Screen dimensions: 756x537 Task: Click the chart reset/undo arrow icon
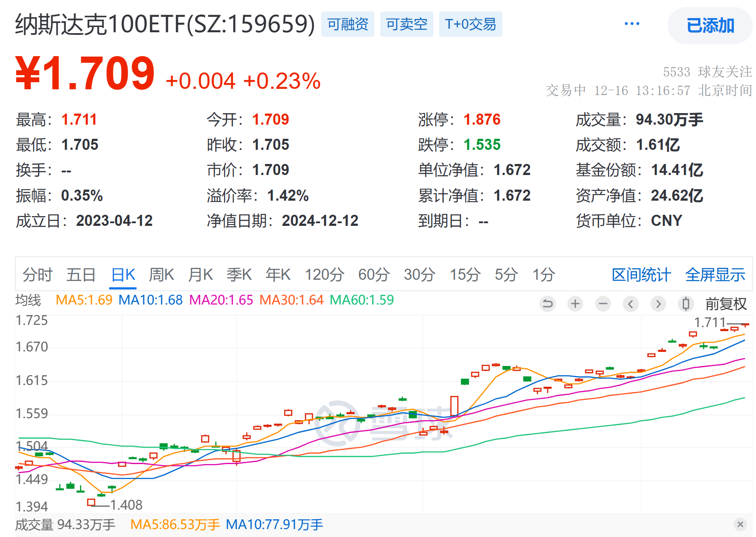coord(547,304)
